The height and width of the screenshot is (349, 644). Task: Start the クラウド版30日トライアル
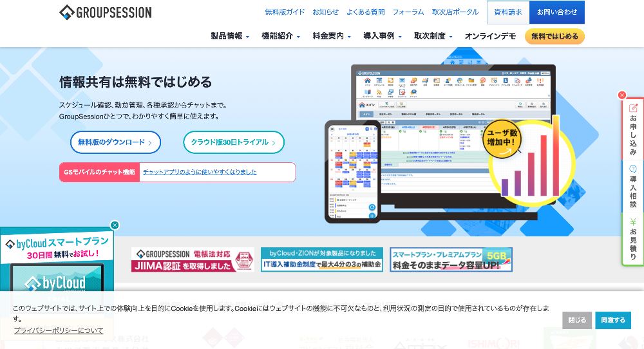pos(233,142)
